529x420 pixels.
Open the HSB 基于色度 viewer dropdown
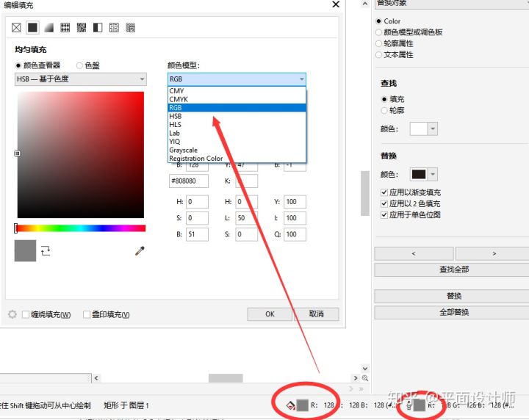(x=81, y=79)
